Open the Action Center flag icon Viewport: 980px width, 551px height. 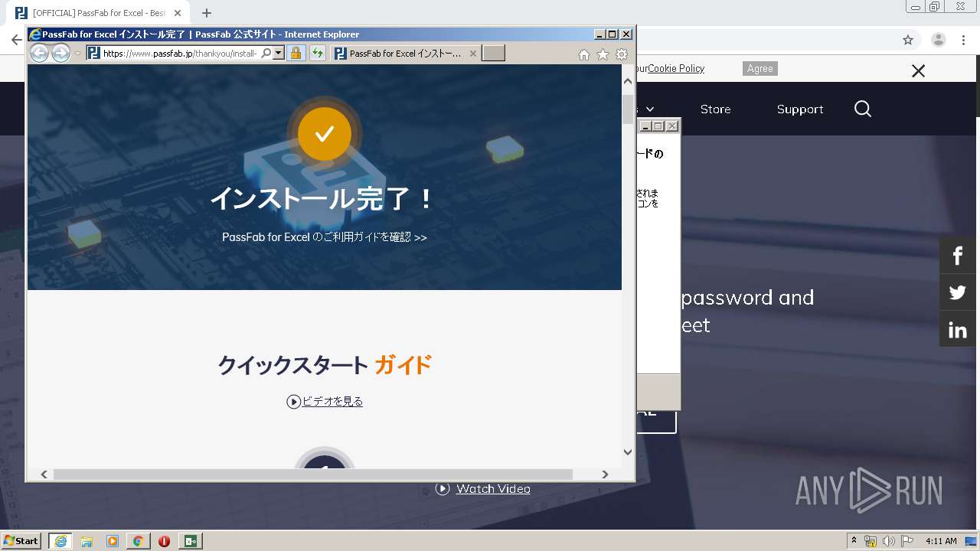[907, 541]
